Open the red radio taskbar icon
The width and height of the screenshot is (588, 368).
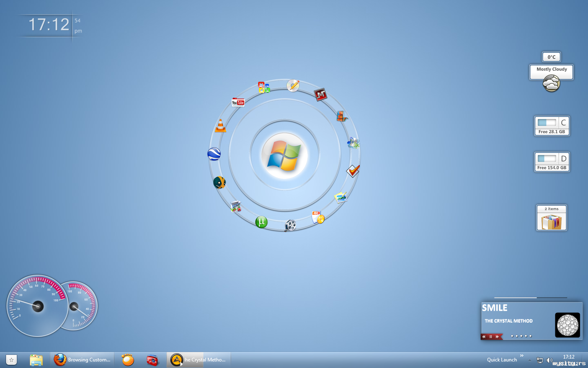pos(152,360)
